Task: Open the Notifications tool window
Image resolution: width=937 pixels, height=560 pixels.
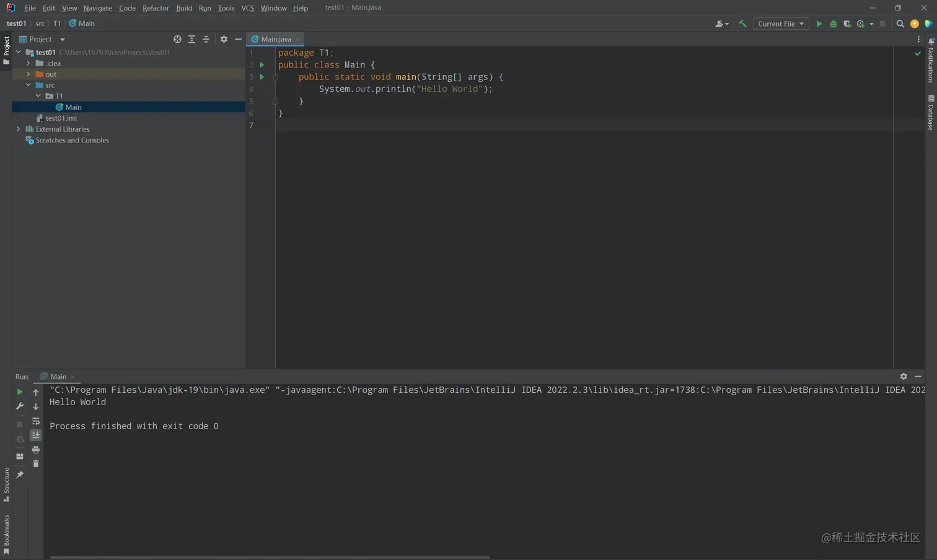Action: tap(931, 61)
